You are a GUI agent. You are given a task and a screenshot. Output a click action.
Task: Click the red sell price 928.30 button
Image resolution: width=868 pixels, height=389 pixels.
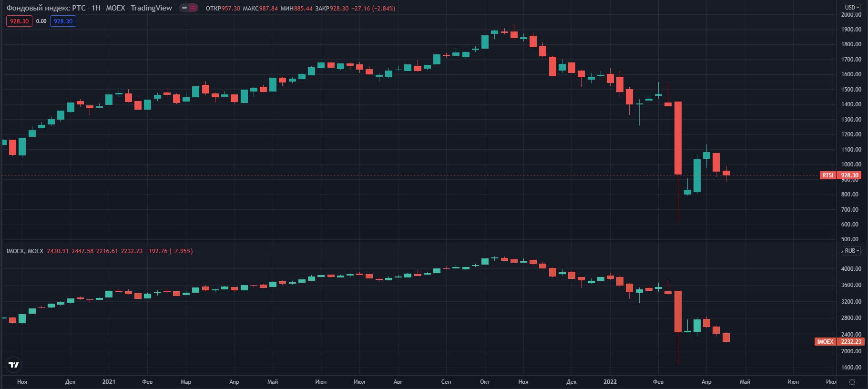pos(19,21)
